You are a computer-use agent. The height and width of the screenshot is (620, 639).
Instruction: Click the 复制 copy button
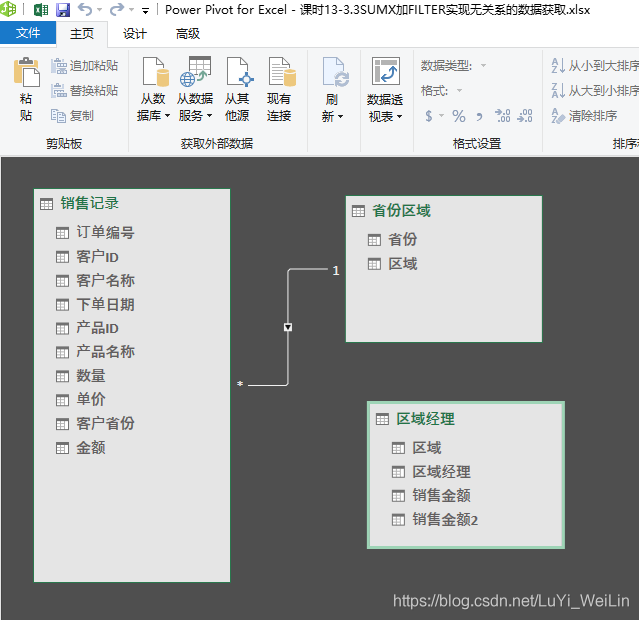click(x=73, y=116)
